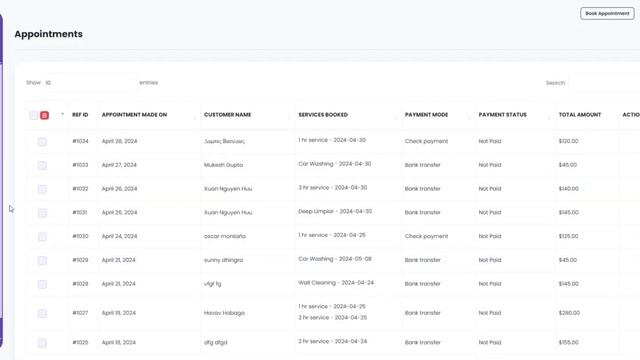Click the red bulk delete icon in table header
This screenshot has height=360, width=640.
[x=44, y=115]
